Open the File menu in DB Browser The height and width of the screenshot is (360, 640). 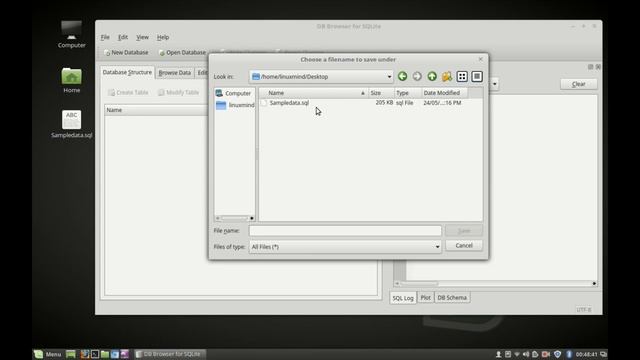coord(105,37)
